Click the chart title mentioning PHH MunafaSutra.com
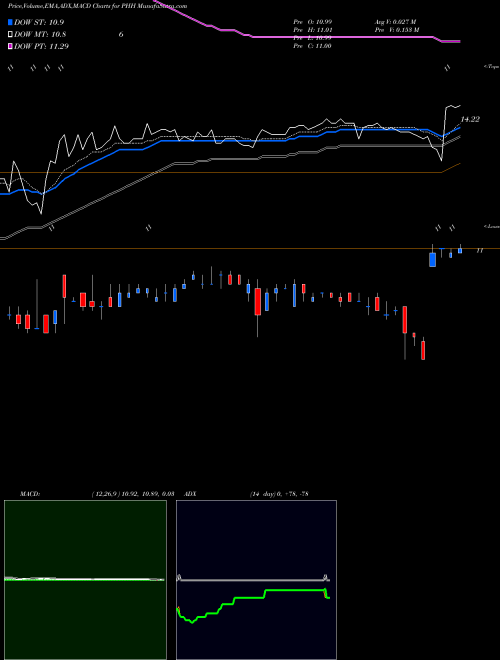500x660 pixels. (98, 6)
